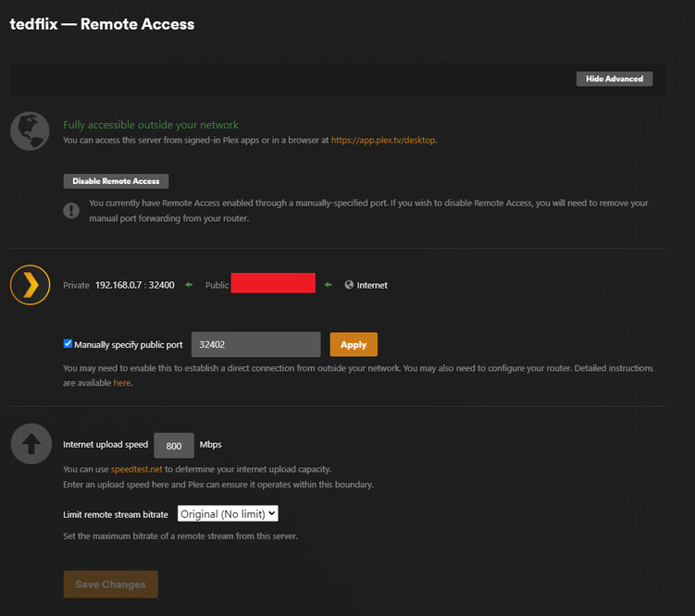Click the redacted public IP address block
The width and height of the screenshot is (695, 616).
point(273,284)
